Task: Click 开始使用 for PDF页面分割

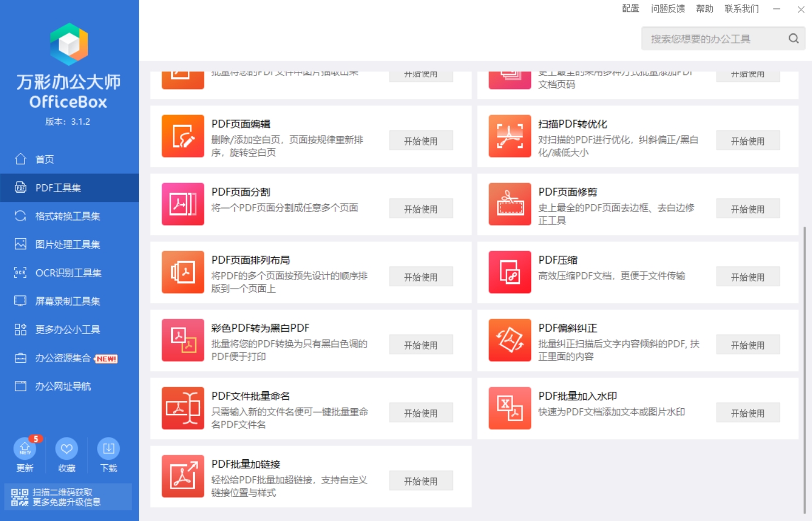Action: tap(421, 209)
